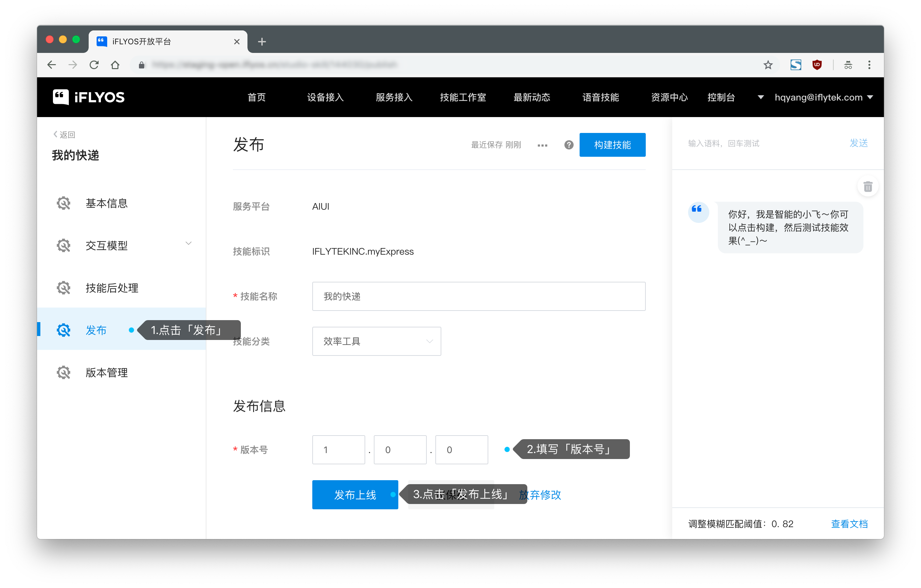Viewport: 921px width, 588px height.
Task: Click the 交互模型 sidebar icon
Action: point(64,245)
